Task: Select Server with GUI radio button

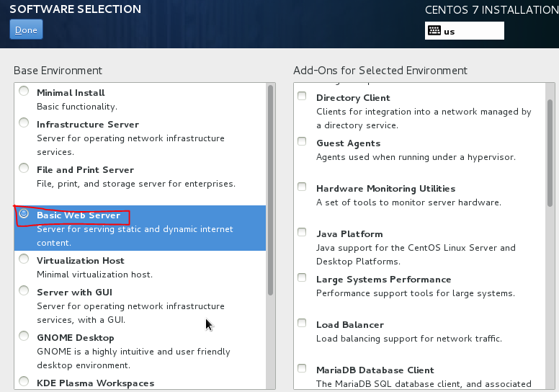Action: point(24,290)
